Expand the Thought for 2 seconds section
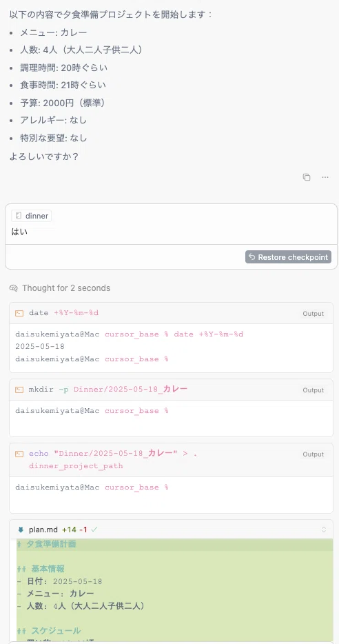The width and height of the screenshot is (339, 644). click(59, 288)
